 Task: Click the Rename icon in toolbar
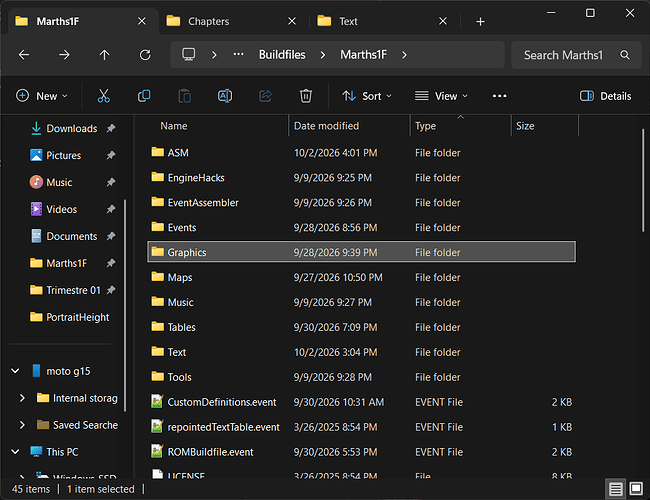(x=225, y=96)
